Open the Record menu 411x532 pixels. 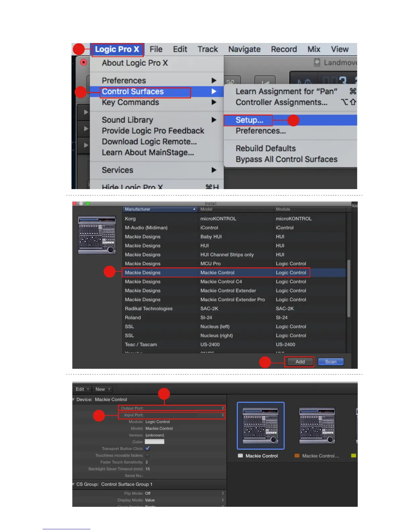284,49
